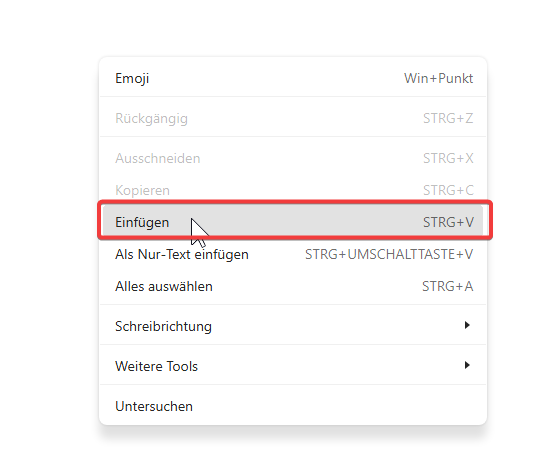Click the greyed STRG+Z shortcut text
Image resolution: width=542 pixels, height=461 pixels.
[x=448, y=118]
